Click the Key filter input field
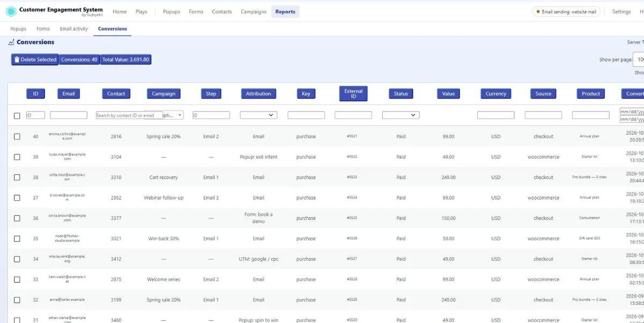The image size is (644, 323). point(306,115)
